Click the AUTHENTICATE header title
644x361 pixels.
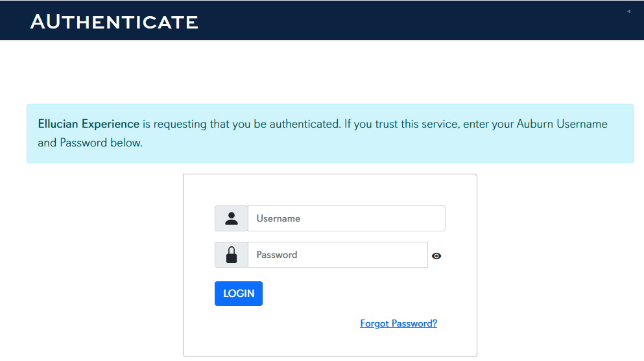114,22
